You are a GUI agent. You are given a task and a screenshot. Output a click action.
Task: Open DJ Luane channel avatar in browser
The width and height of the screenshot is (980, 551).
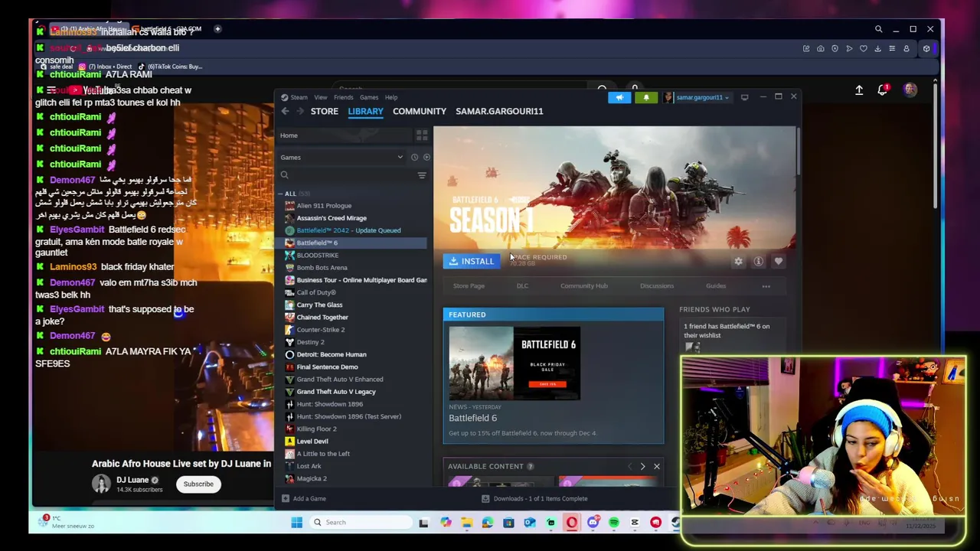[x=101, y=484]
